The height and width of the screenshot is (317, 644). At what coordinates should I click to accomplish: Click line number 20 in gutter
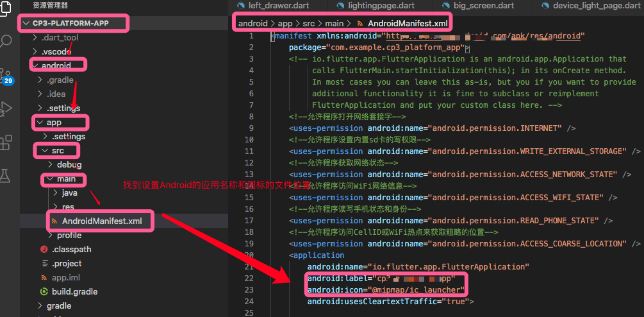click(x=249, y=255)
